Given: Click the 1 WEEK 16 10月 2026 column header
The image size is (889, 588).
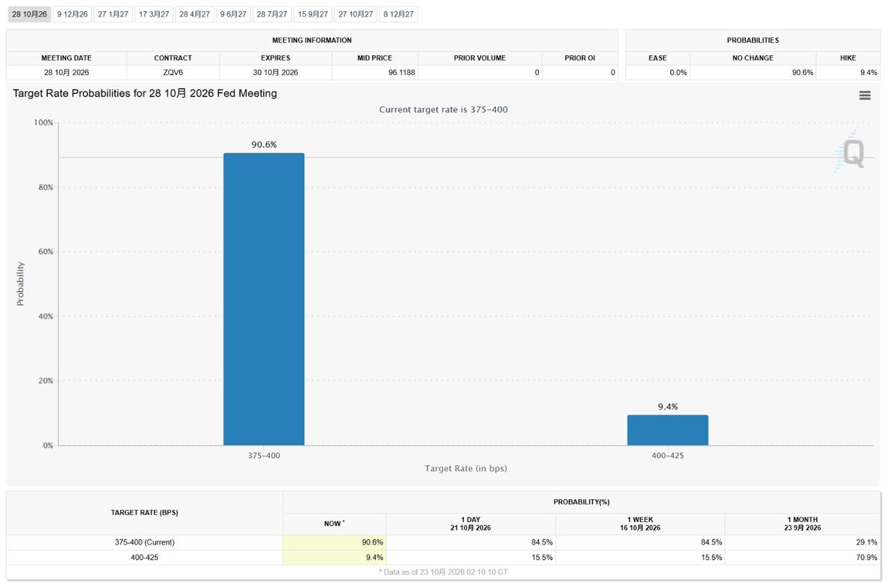Looking at the screenshot, I should tap(640, 523).
